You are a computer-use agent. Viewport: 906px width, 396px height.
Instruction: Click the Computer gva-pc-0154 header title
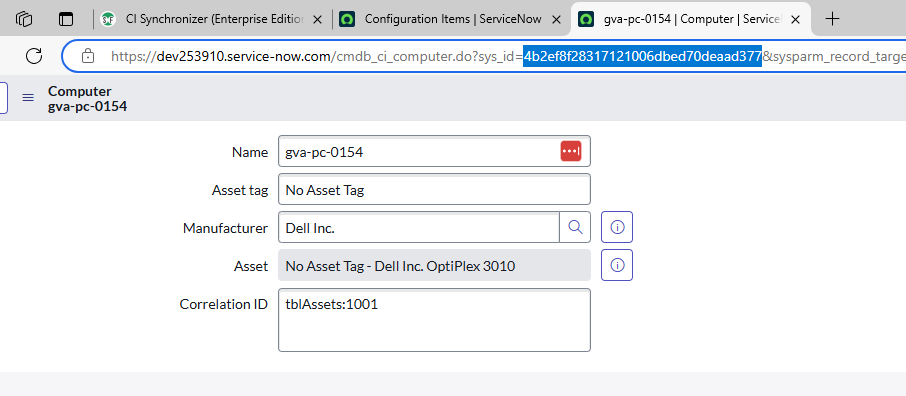[x=87, y=99]
